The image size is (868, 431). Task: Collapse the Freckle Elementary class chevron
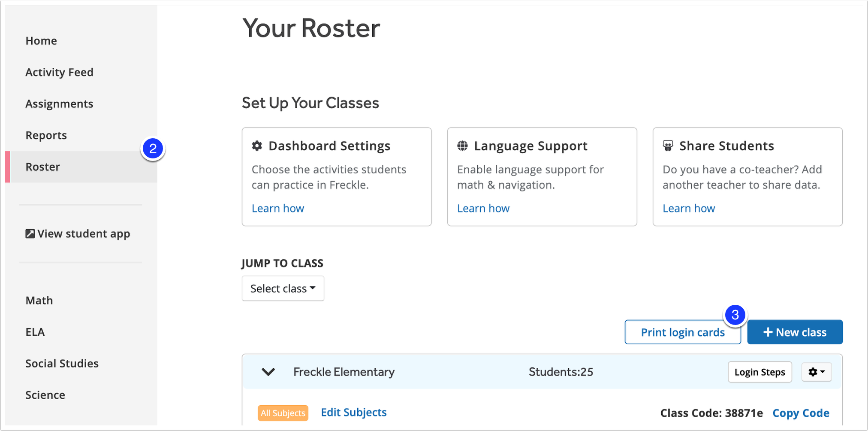268,372
